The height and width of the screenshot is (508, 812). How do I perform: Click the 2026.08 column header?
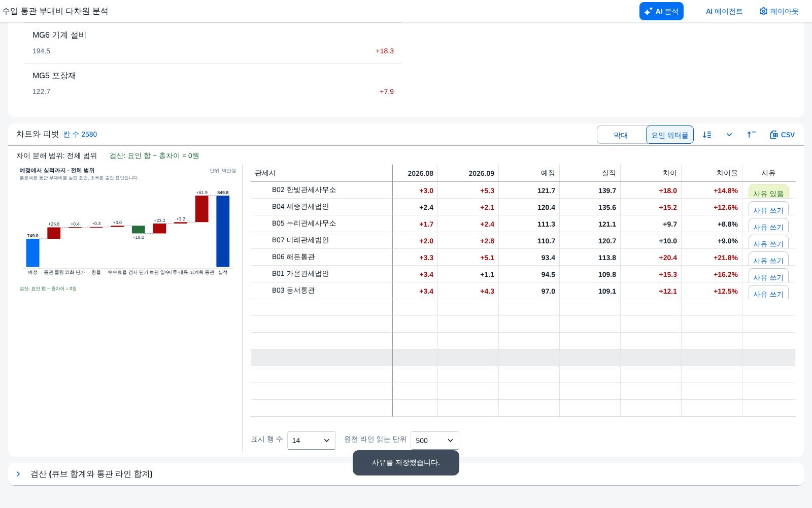point(415,173)
